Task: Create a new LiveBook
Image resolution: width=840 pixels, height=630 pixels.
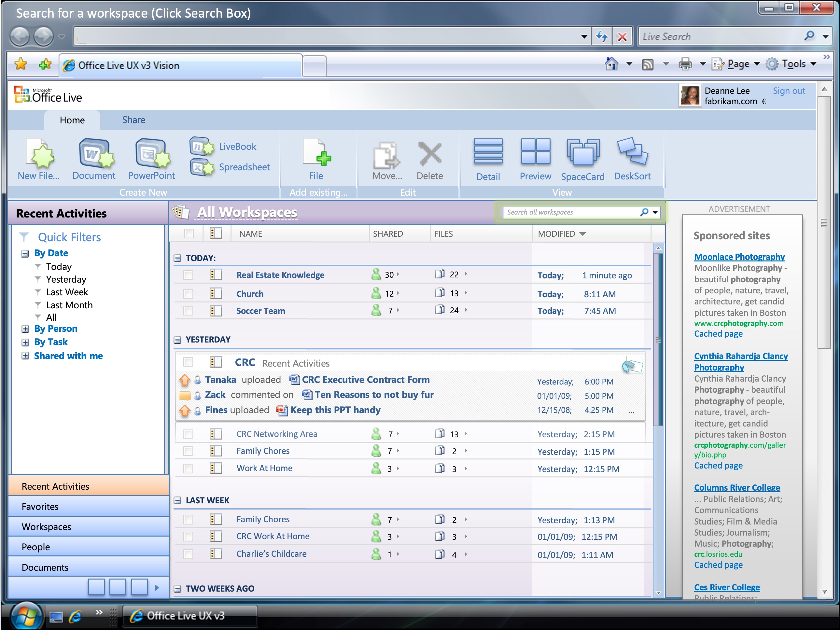Action: 223,146
